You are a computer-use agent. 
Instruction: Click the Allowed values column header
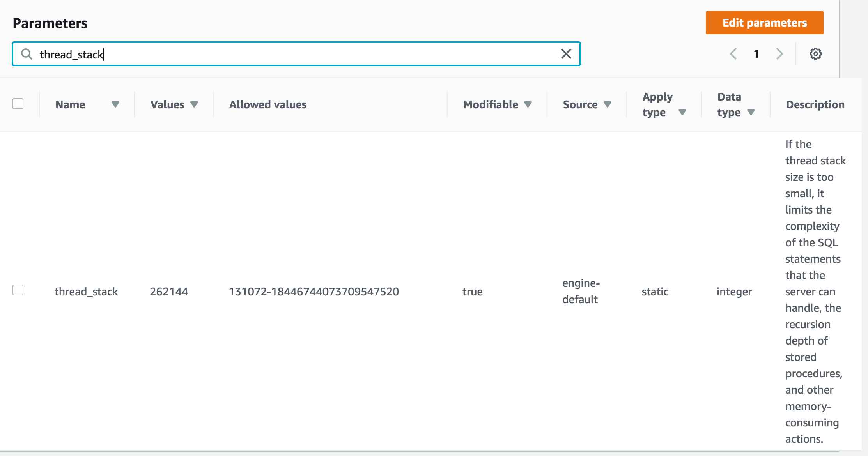(268, 104)
